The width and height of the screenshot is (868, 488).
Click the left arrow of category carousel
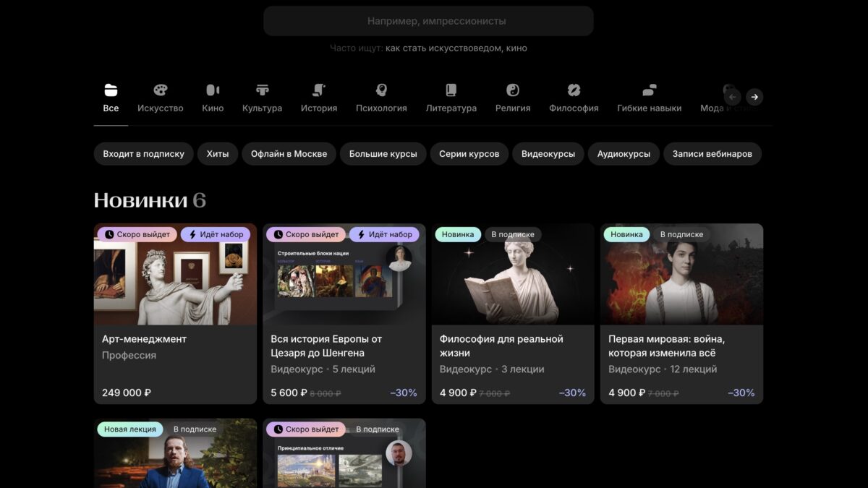733,97
